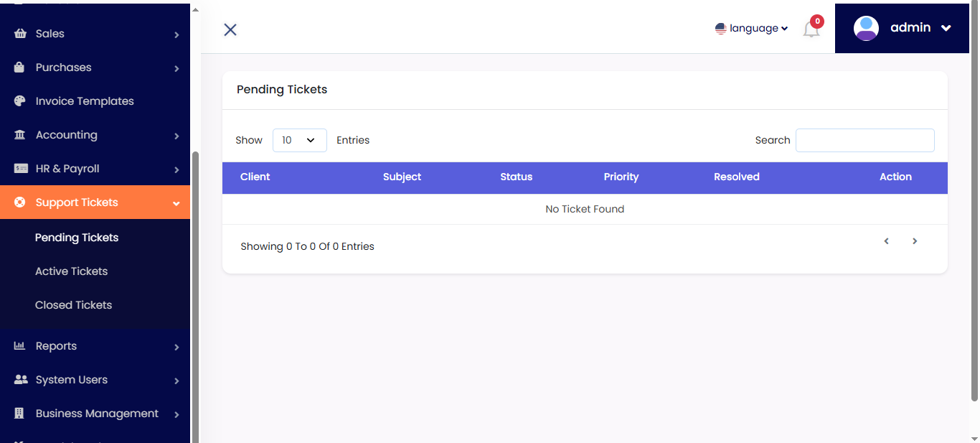The width and height of the screenshot is (980, 443).
Task: Open the Invoice Templates menu item
Action: (x=95, y=101)
